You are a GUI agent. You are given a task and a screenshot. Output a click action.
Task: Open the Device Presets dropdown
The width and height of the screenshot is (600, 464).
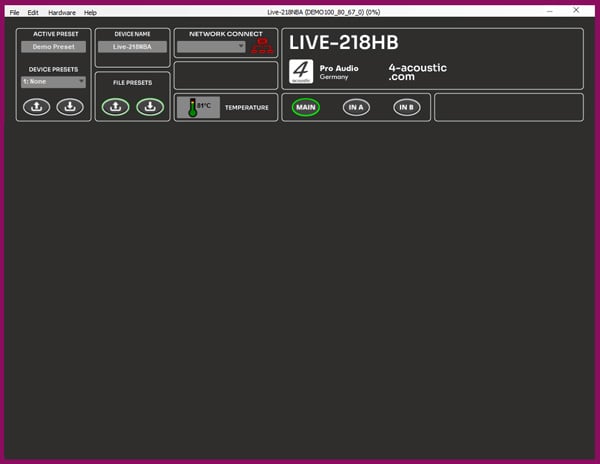pos(54,81)
